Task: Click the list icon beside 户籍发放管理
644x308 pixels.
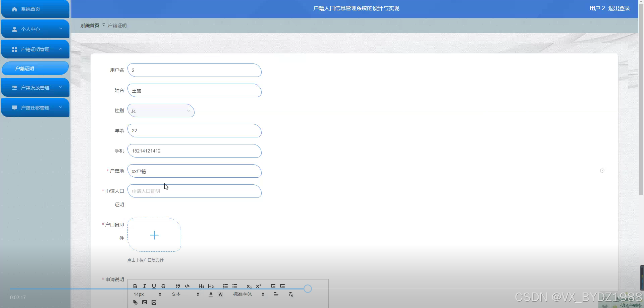Action: [x=14, y=88]
